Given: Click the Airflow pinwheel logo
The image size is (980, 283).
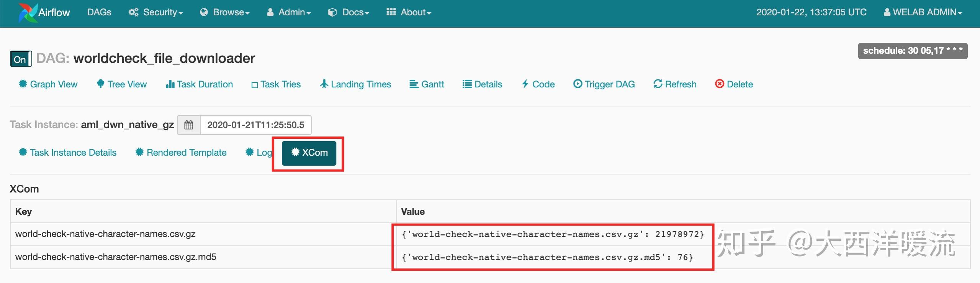Looking at the screenshot, I should [x=28, y=13].
